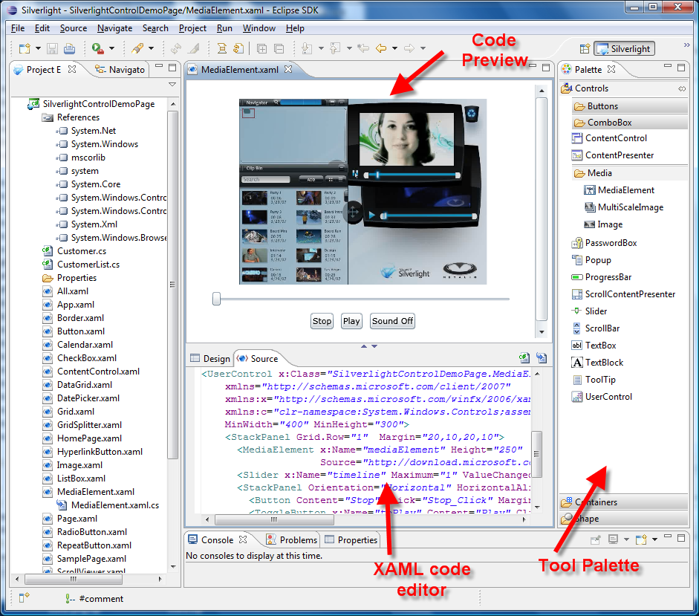Expand the Buttons palette drawer
699x616 pixels.
click(602, 106)
